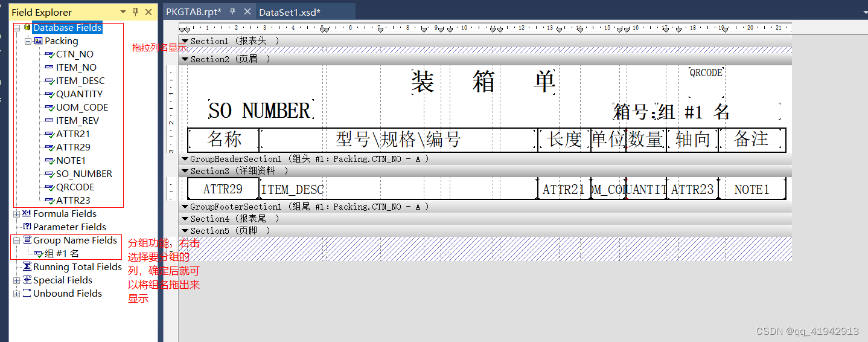Select Parameter Fields in the tree

pos(69,227)
